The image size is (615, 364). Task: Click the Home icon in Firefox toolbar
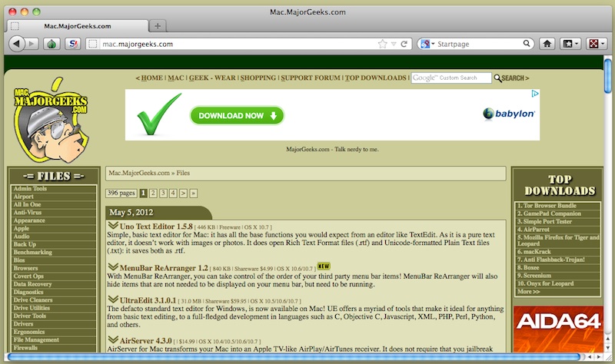[546, 44]
